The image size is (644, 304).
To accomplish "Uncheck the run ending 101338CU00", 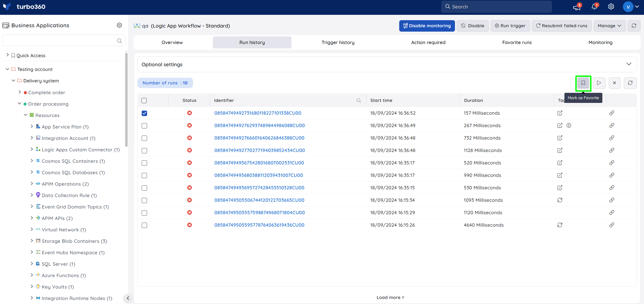I will pos(144,113).
